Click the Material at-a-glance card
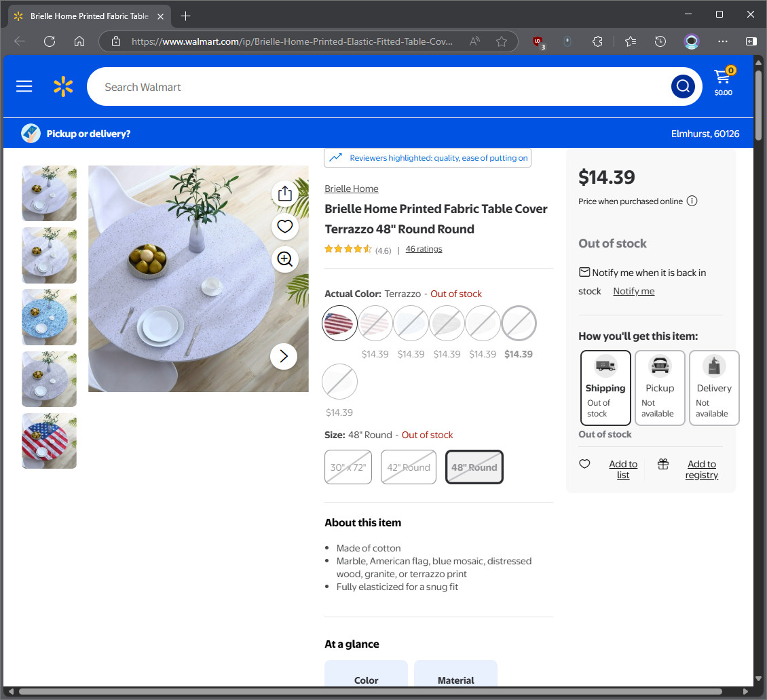Screen dimensions: 767x700 (x=455, y=674)
